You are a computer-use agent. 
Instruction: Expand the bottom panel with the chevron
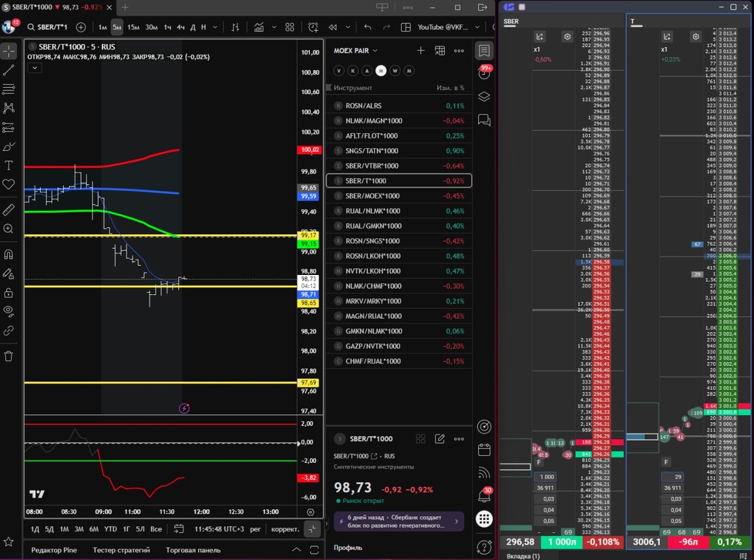pyautogui.click(x=297, y=550)
